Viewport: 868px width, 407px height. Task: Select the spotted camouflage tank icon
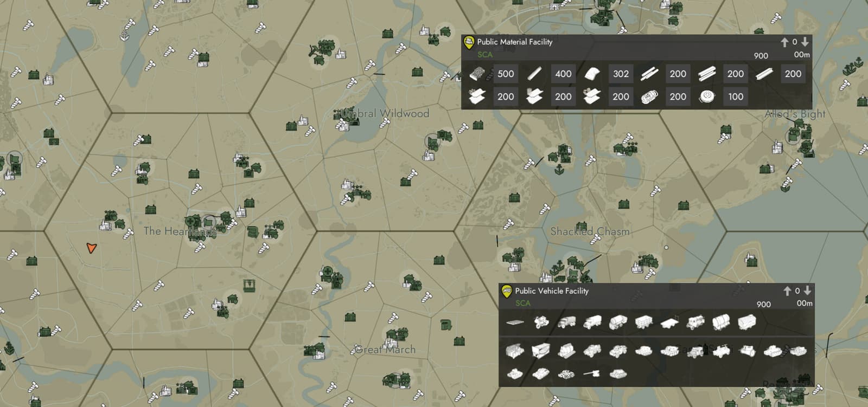click(566, 373)
